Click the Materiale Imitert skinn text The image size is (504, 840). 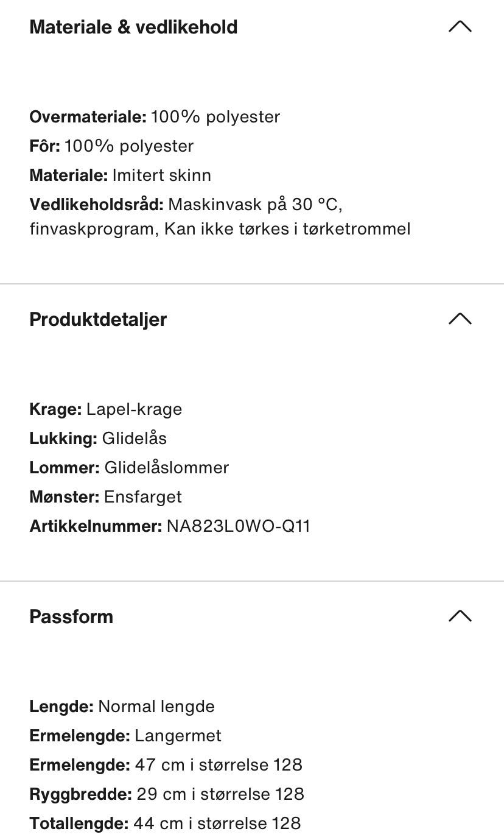tap(120, 175)
